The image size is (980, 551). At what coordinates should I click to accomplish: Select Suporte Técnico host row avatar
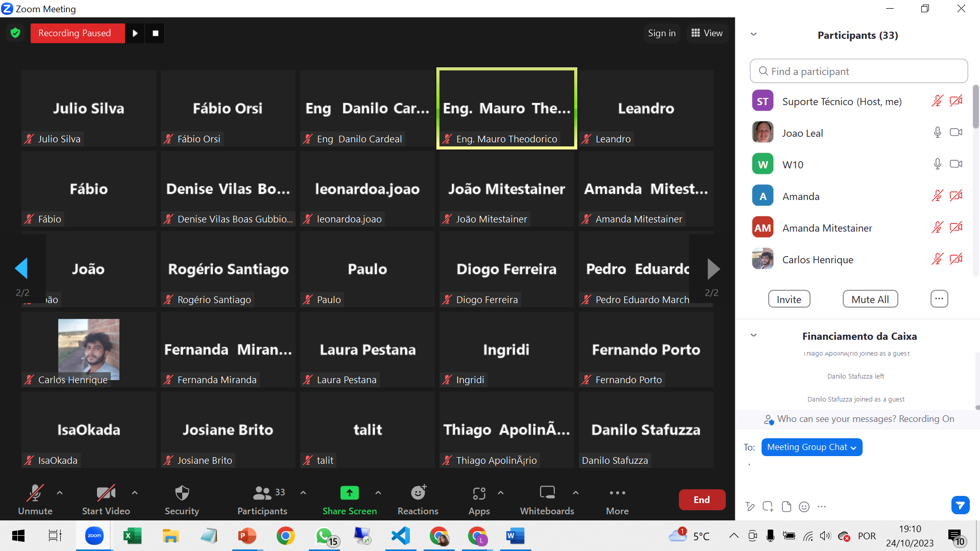point(763,101)
